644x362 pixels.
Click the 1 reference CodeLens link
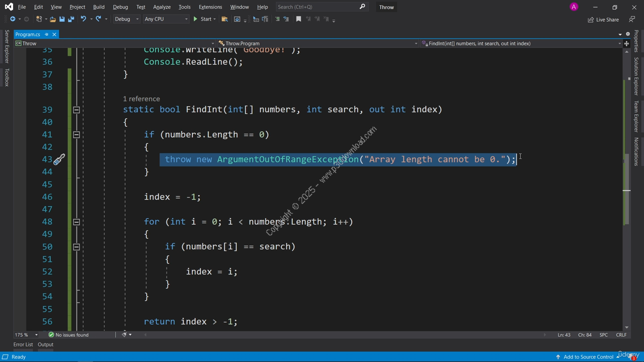[x=141, y=99]
